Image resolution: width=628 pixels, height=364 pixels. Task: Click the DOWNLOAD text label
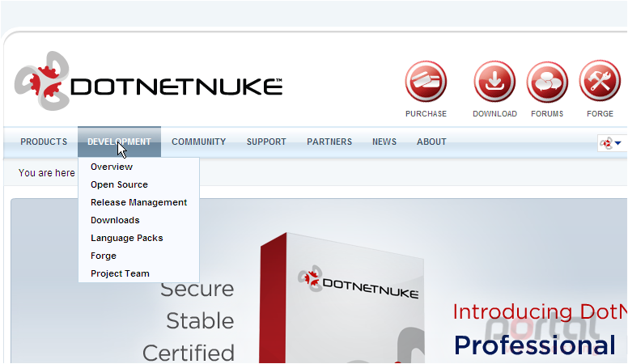coord(494,114)
